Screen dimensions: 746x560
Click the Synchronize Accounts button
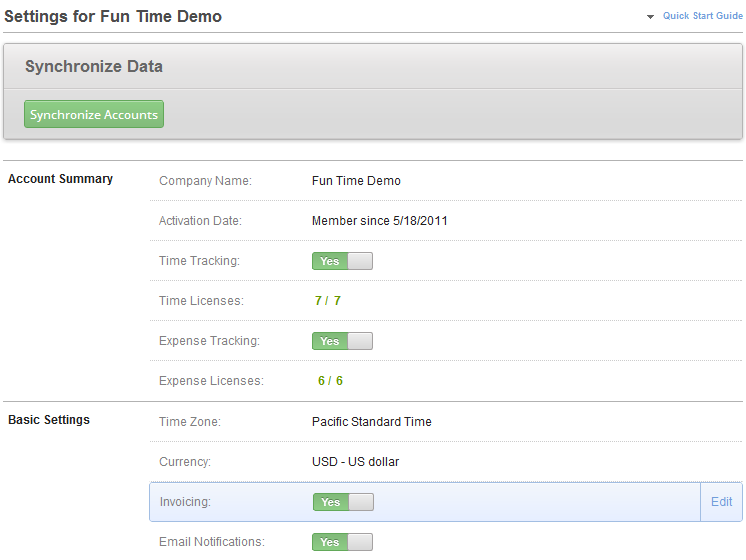tap(94, 114)
